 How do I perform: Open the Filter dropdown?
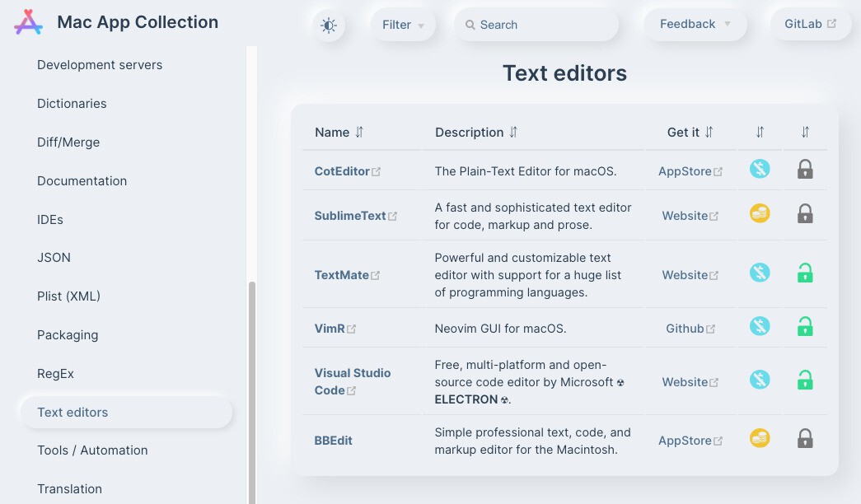(403, 26)
